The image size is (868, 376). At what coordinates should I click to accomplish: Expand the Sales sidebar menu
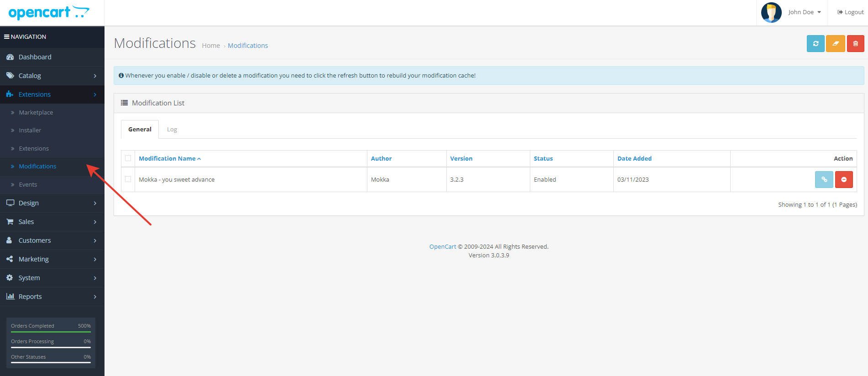coord(26,222)
